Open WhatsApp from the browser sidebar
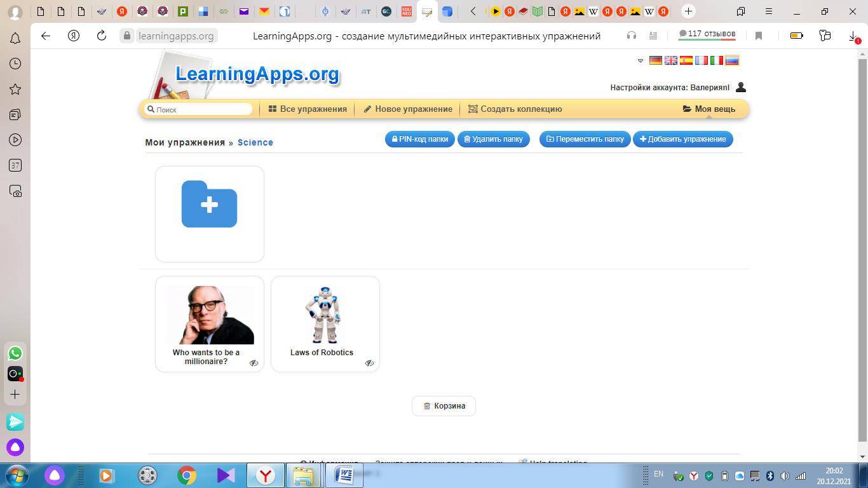Screen dimensions: 868x488 point(15,353)
